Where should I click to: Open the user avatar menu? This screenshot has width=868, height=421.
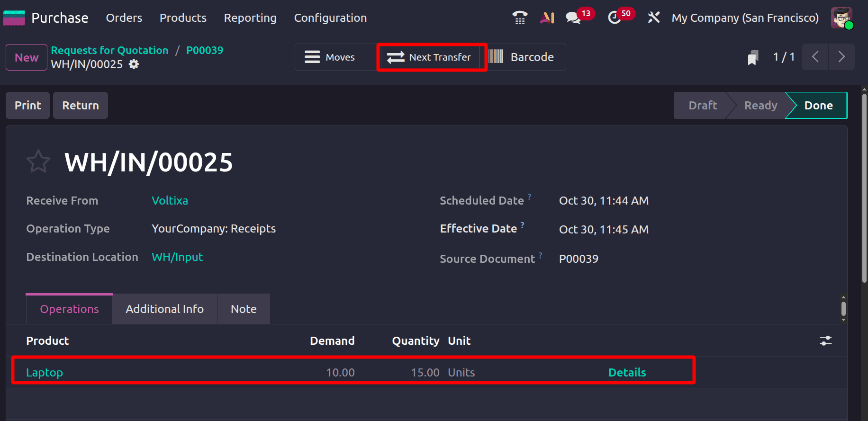(x=842, y=18)
